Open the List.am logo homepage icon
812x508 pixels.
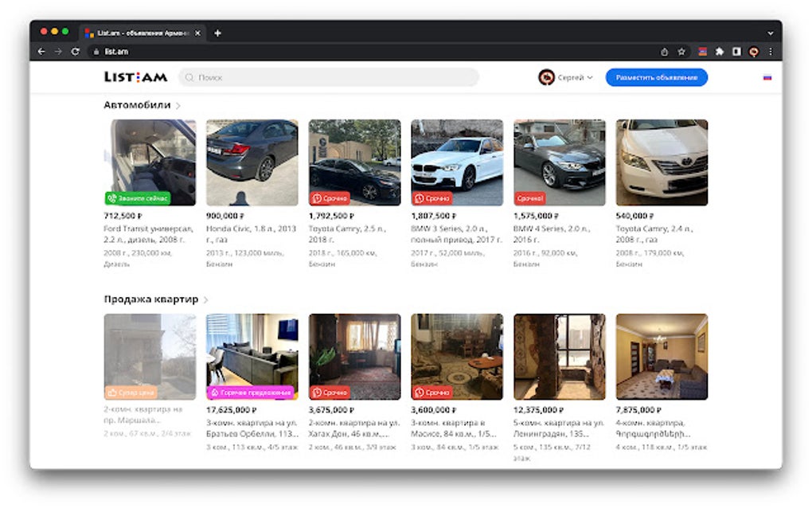click(135, 76)
